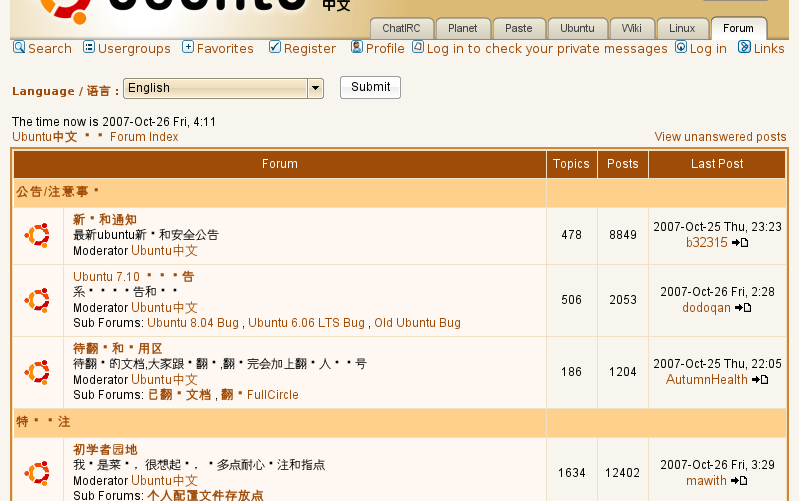The width and height of the screenshot is (799, 501).
Task: Open the Paste tab
Action: click(x=519, y=28)
